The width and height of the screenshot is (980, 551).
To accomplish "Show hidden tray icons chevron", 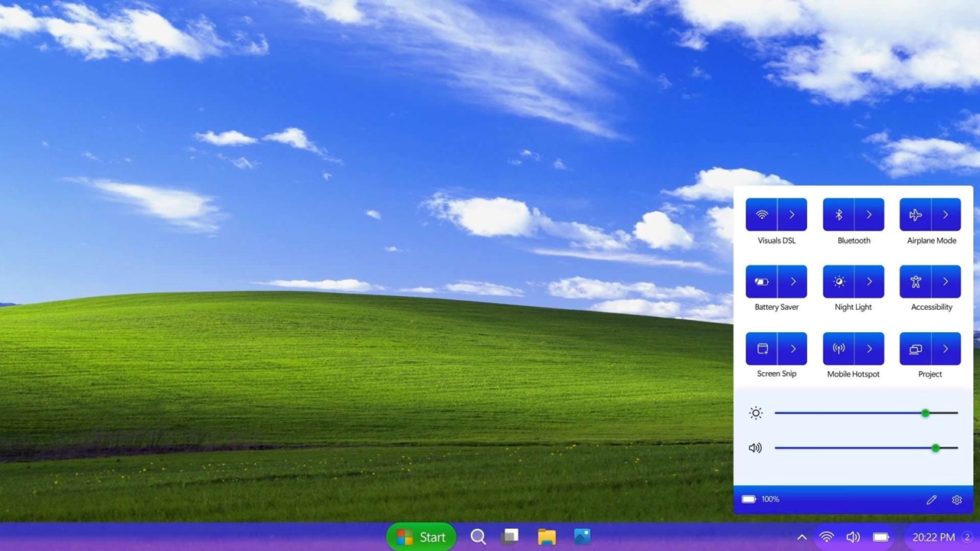I will pos(802,537).
